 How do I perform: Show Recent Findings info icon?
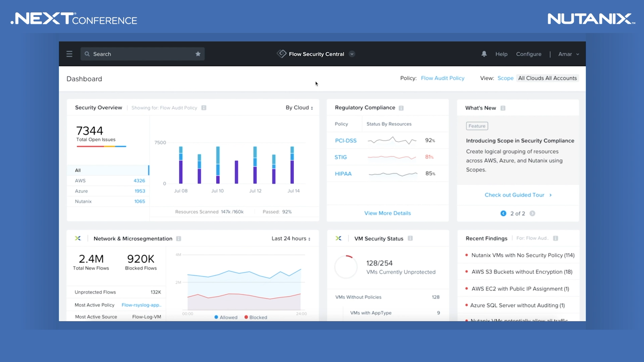click(556, 238)
